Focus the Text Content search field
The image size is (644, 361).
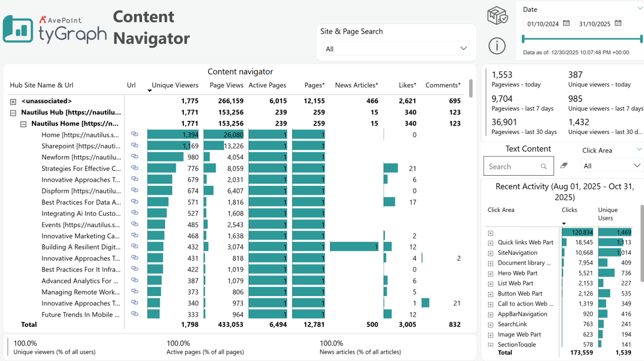519,166
